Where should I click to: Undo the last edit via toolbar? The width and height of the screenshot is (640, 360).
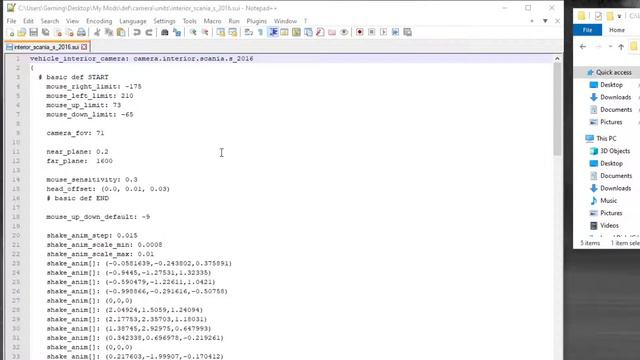coord(137,32)
